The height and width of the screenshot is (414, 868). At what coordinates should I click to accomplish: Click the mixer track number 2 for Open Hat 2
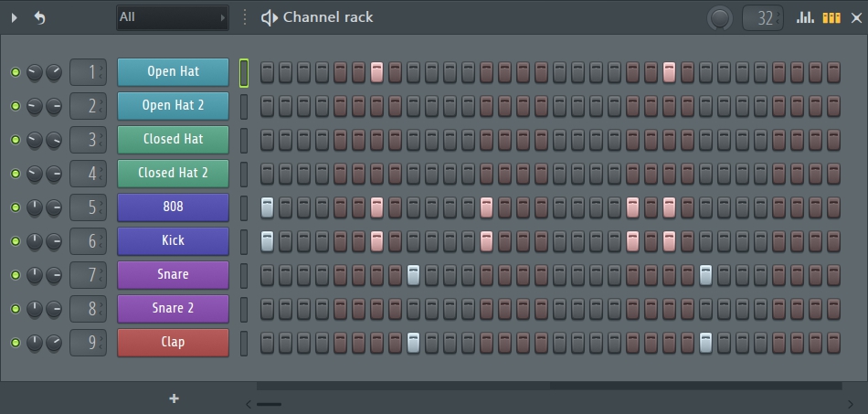tap(88, 106)
